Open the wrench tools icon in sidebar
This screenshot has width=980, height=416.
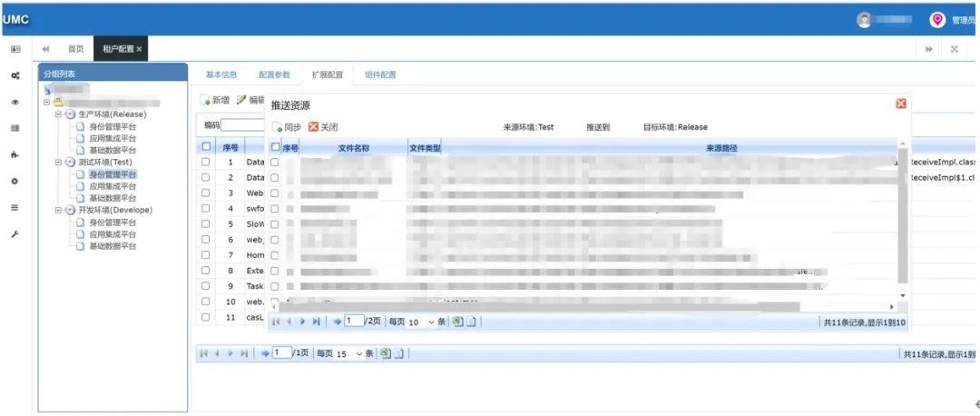tap(15, 234)
